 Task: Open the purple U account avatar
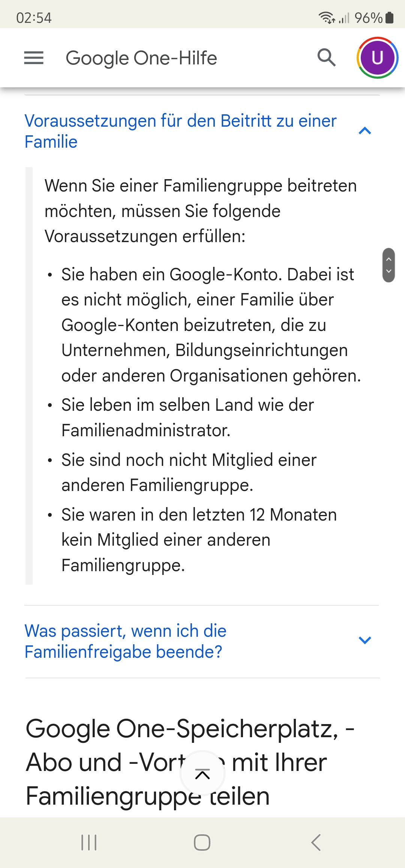tap(377, 58)
